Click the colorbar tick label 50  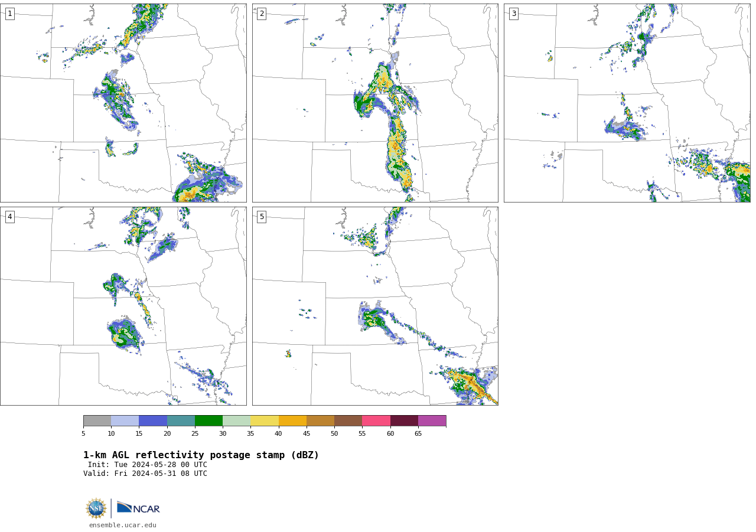[x=334, y=434]
